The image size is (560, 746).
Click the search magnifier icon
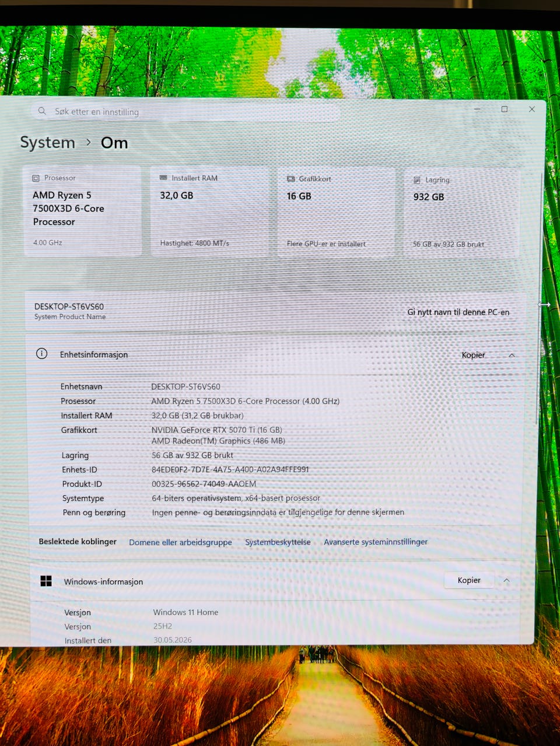[41, 111]
